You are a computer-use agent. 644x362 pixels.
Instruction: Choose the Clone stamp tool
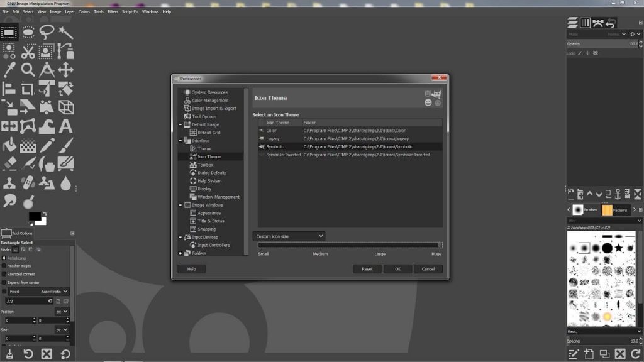9,183
